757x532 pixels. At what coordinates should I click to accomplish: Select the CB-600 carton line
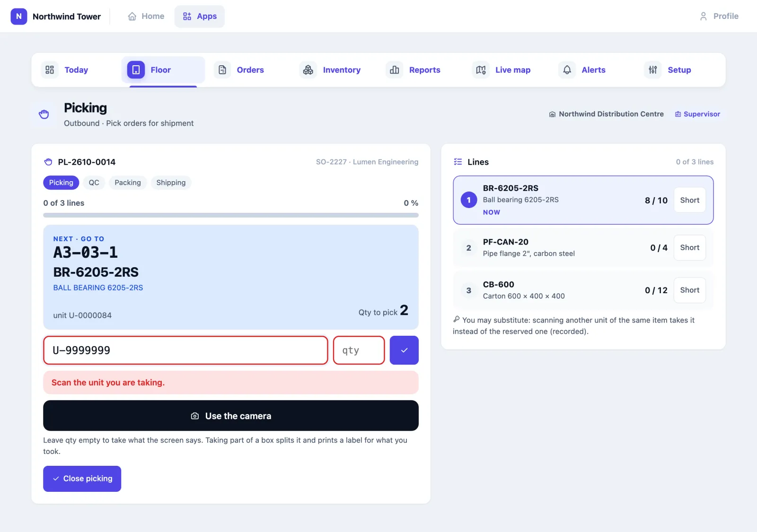click(583, 290)
